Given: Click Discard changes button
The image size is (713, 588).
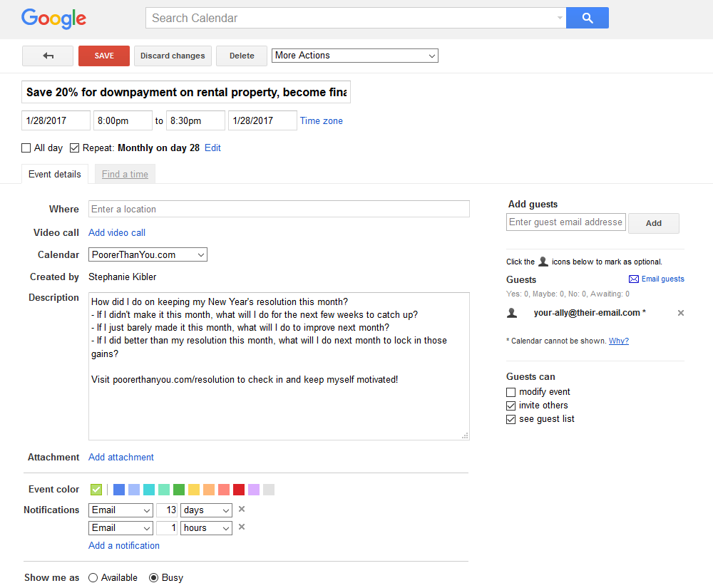Looking at the screenshot, I should 173,56.
